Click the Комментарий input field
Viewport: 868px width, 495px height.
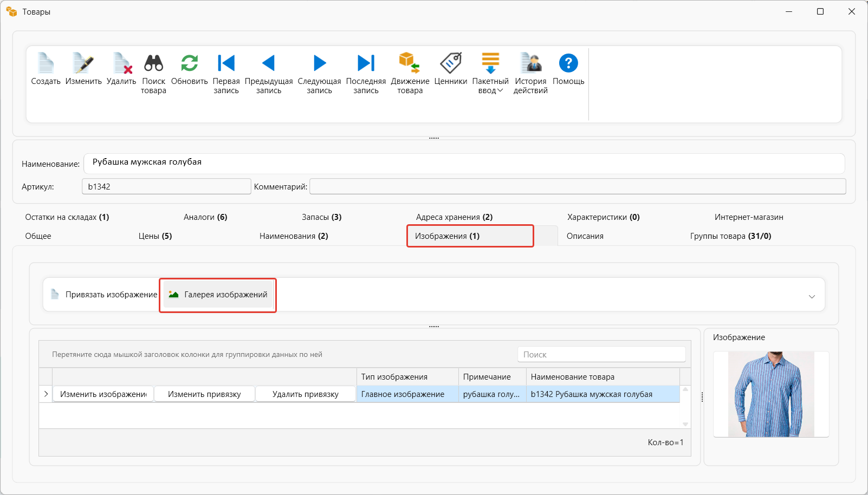(578, 186)
